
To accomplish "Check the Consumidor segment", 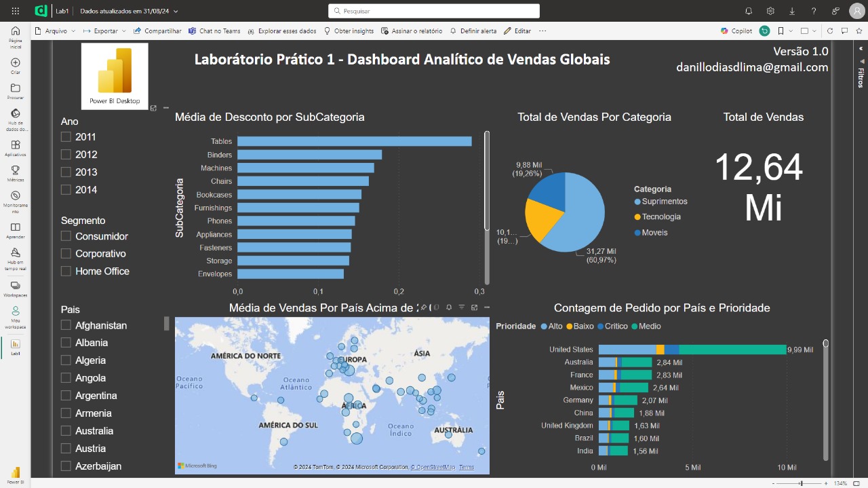I will point(66,236).
